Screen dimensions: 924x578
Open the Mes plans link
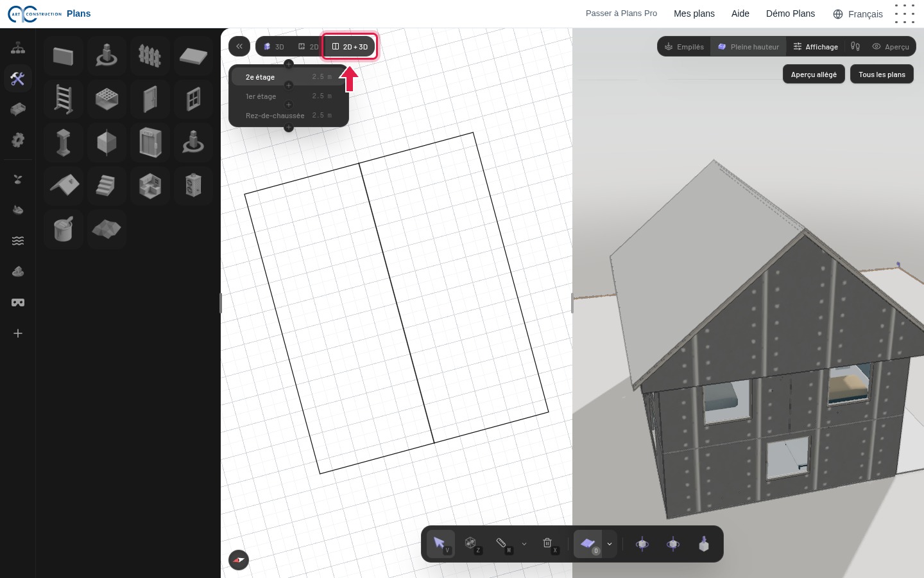pos(694,13)
